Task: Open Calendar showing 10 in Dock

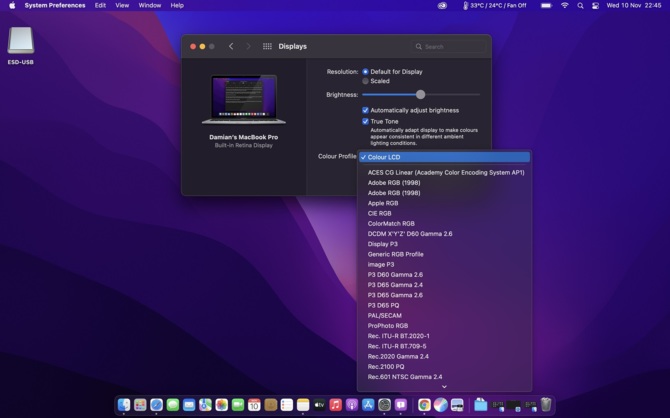Action: pos(254,404)
